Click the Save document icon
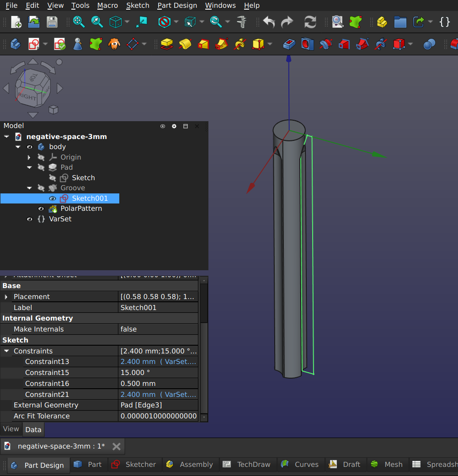The image size is (458, 476). (x=52, y=22)
